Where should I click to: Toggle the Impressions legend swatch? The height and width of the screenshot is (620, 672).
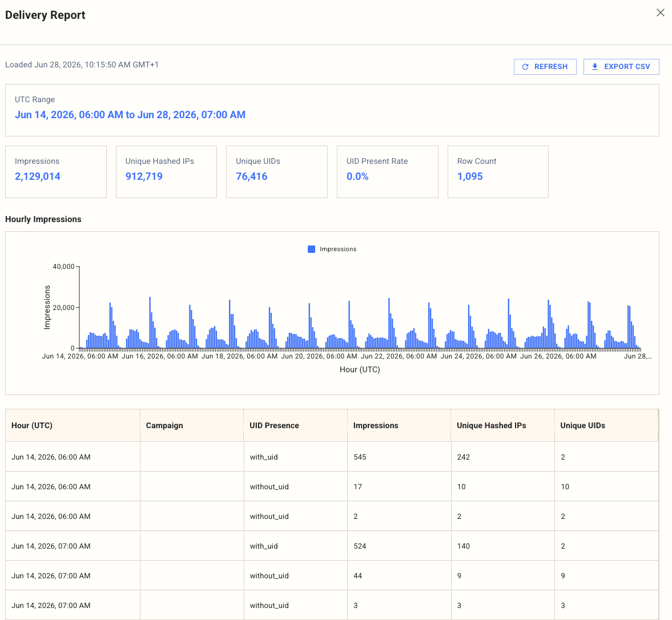tap(312, 249)
